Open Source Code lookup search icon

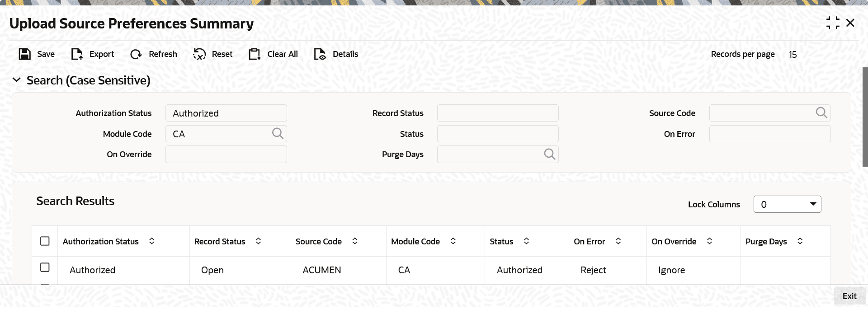click(x=821, y=112)
